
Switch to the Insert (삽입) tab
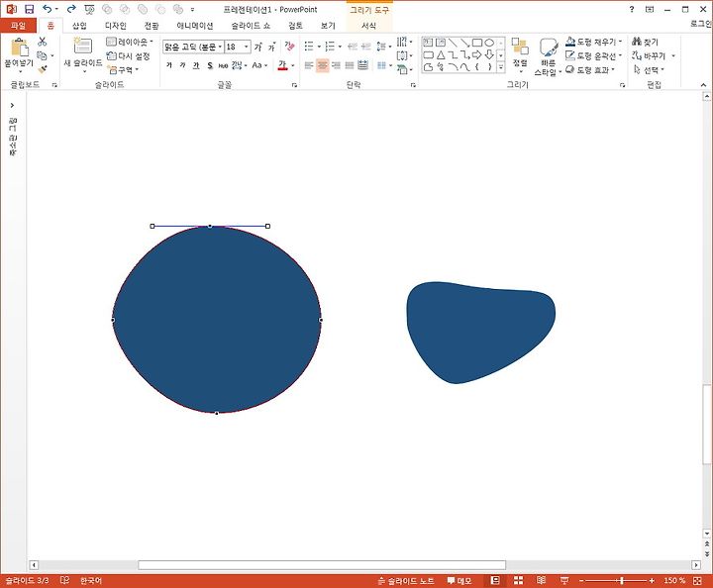coord(79,26)
